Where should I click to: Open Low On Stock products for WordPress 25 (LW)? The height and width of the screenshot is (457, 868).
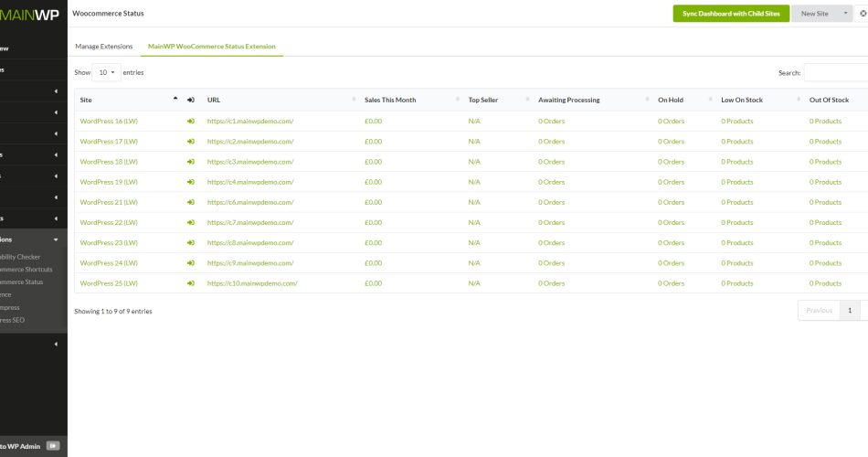tap(736, 283)
